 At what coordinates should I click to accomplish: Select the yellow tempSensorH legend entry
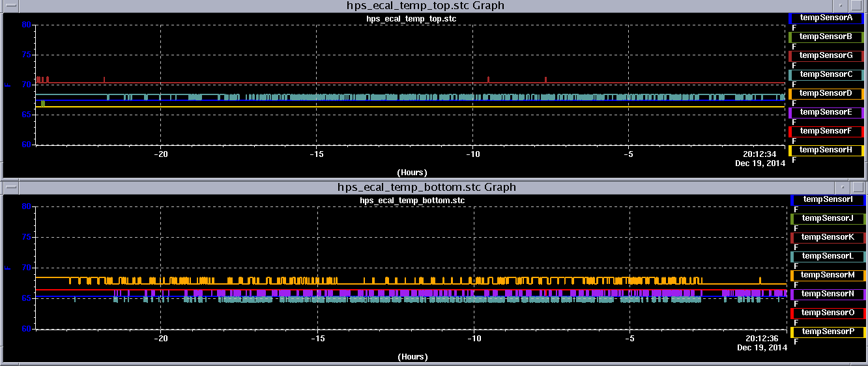826,150
